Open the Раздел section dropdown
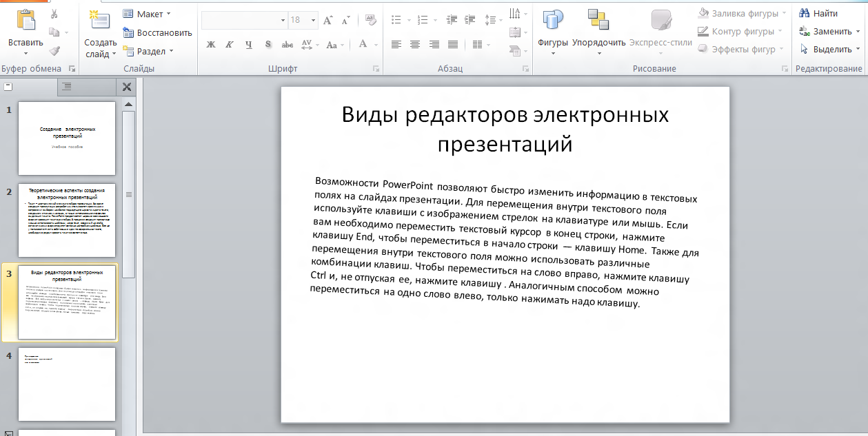 [x=148, y=51]
